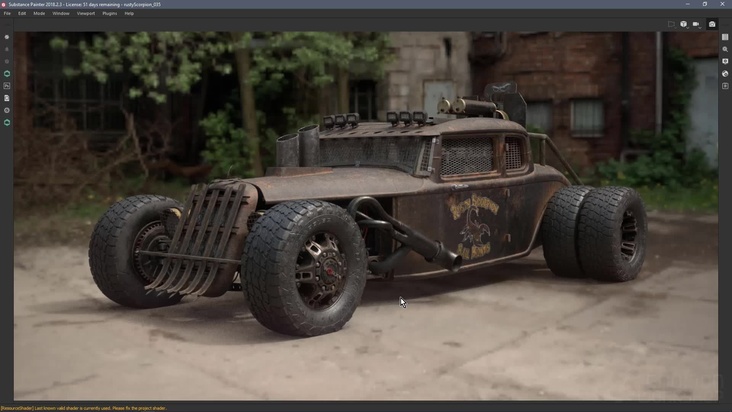Open the File menu
The image size is (732, 412).
7,14
